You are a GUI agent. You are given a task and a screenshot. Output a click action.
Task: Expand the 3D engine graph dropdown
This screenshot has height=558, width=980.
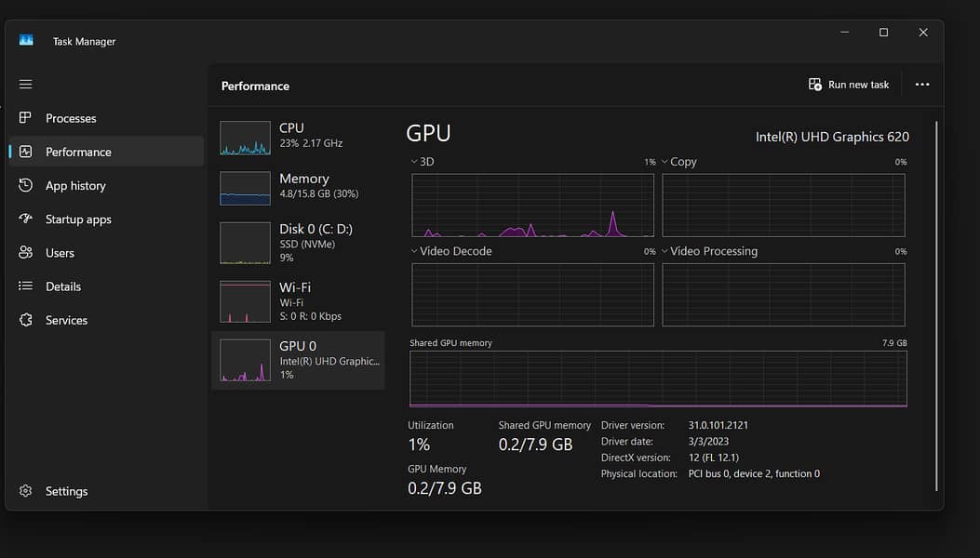[x=415, y=162]
